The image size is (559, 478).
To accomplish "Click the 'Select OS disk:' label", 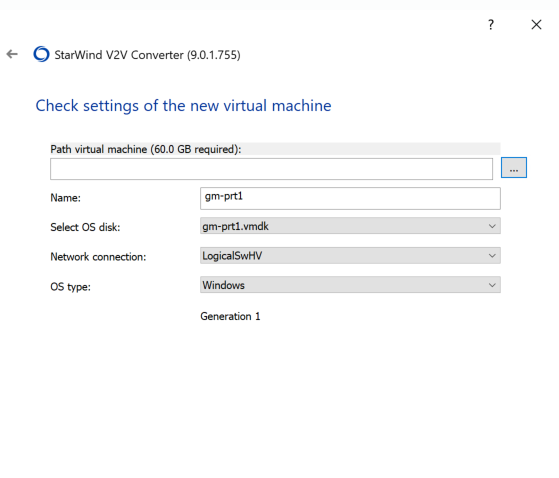I will tap(85, 227).
